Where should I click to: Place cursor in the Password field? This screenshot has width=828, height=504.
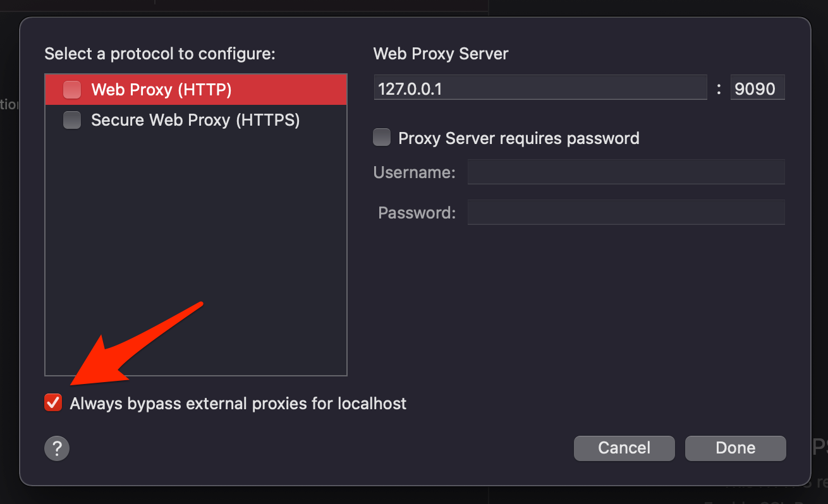coord(626,212)
